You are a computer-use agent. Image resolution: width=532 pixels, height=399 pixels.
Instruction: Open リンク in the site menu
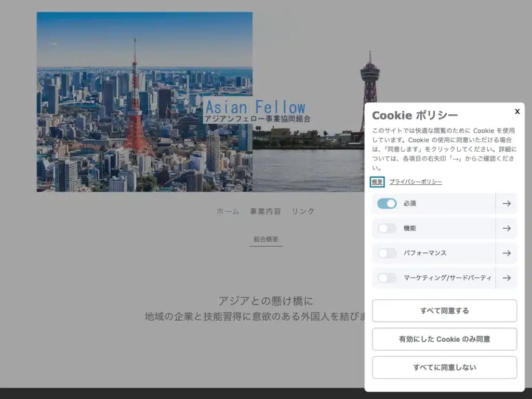point(303,211)
